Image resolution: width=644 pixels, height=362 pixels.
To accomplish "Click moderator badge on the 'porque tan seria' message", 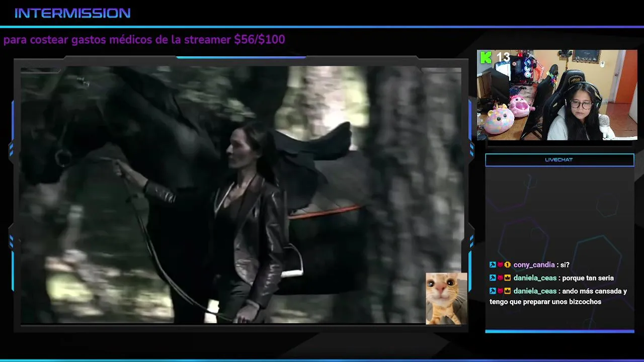I will pyautogui.click(x=493, y=278).
